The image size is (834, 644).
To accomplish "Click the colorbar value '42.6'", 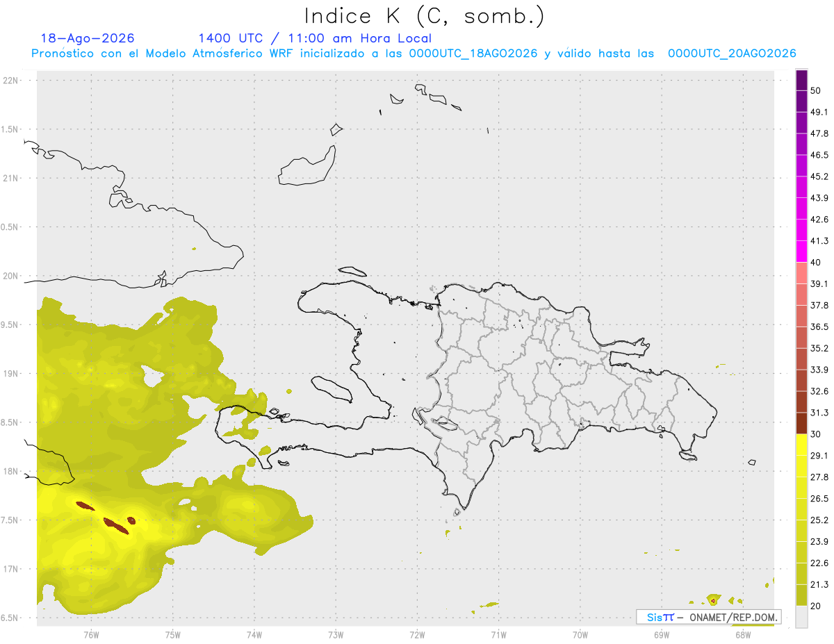I will tap(819, 220).
